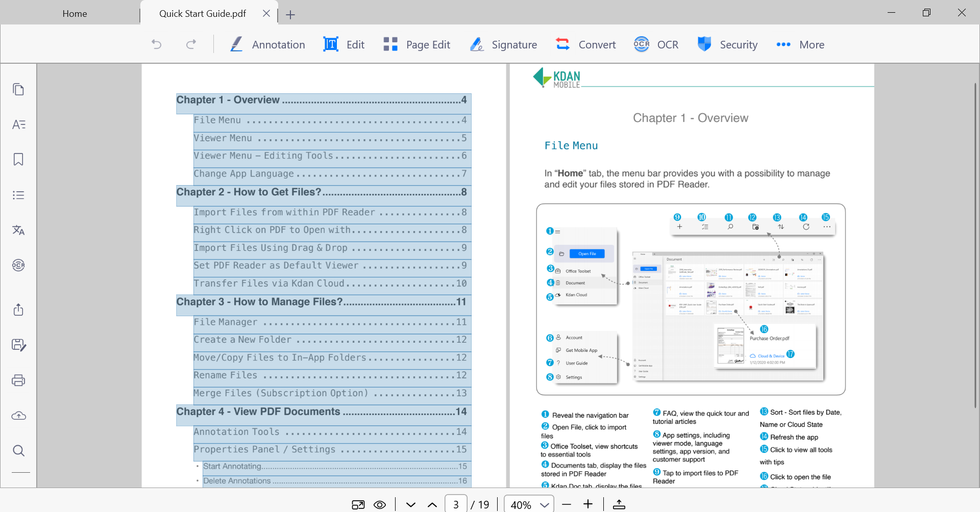Open the page thumbnails panel in sidebar
The height and width of the screenshot is (512, 980).
click(x=18, y=90)
